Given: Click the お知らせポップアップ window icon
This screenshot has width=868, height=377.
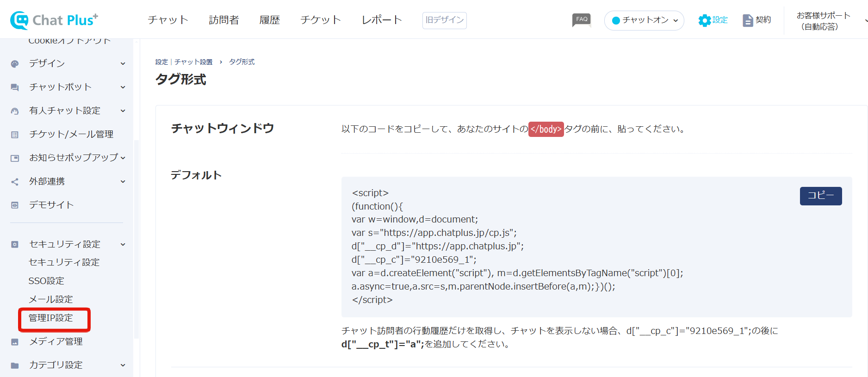Looking at the screenshot, I should [x=15, y=158].
